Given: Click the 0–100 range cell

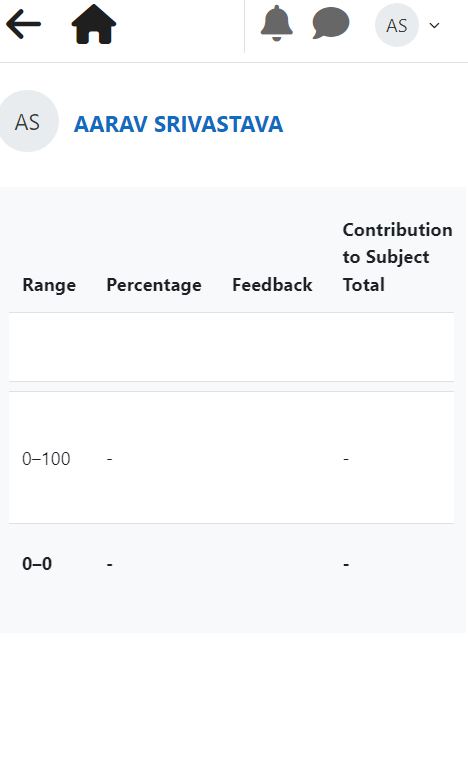Looking at the screenshot, I should pyautogui.click(x=46, y=458).
